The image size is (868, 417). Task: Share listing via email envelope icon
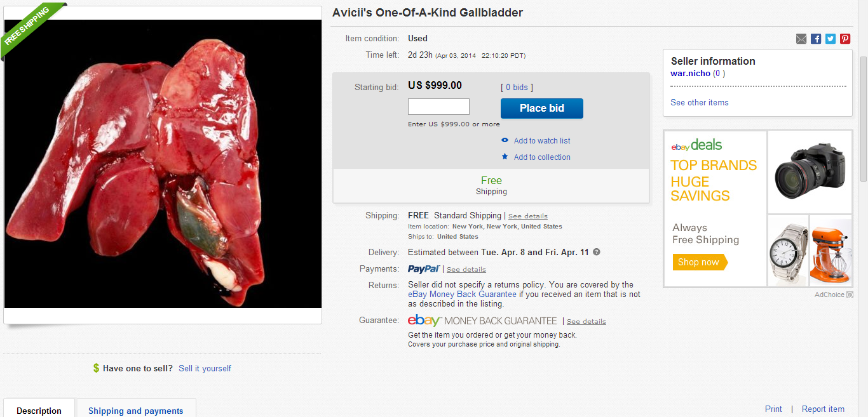[x=801, y=39]
